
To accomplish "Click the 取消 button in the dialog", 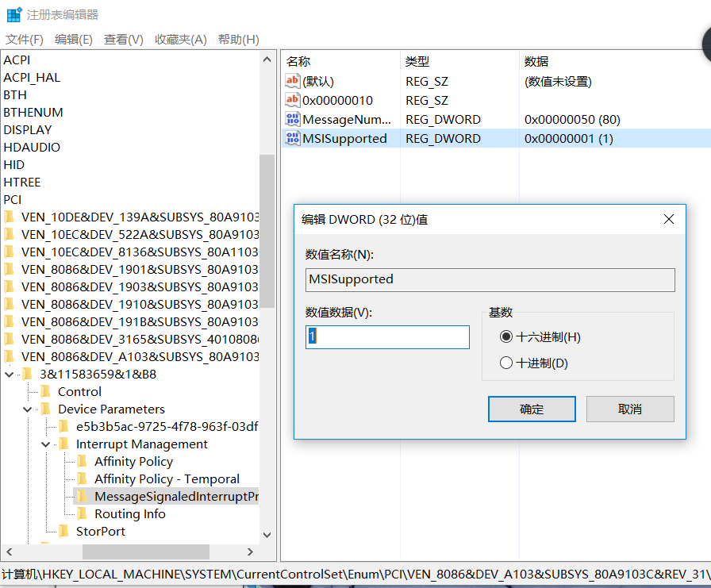I will tap(630, 409).
